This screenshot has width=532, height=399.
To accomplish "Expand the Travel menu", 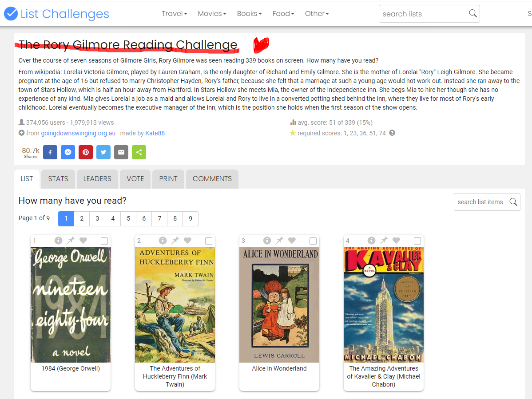I will point(175,14).
